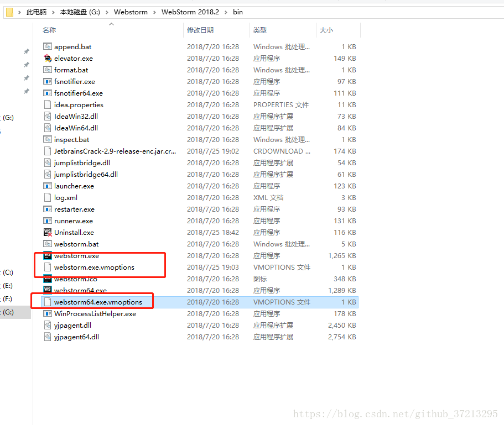Select the webstorm64.exe file name
504x425 pixels.
tap(80, 290)
